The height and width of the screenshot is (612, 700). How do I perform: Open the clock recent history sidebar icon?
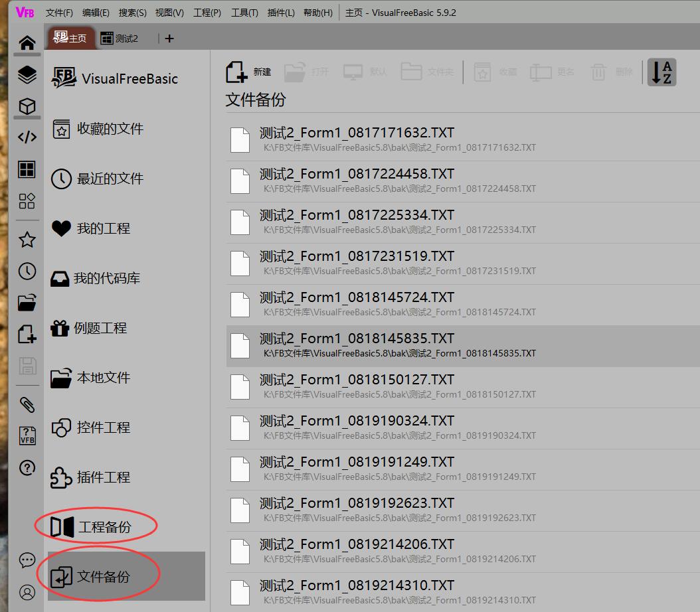pyautogui.click(x=27, y=271)
